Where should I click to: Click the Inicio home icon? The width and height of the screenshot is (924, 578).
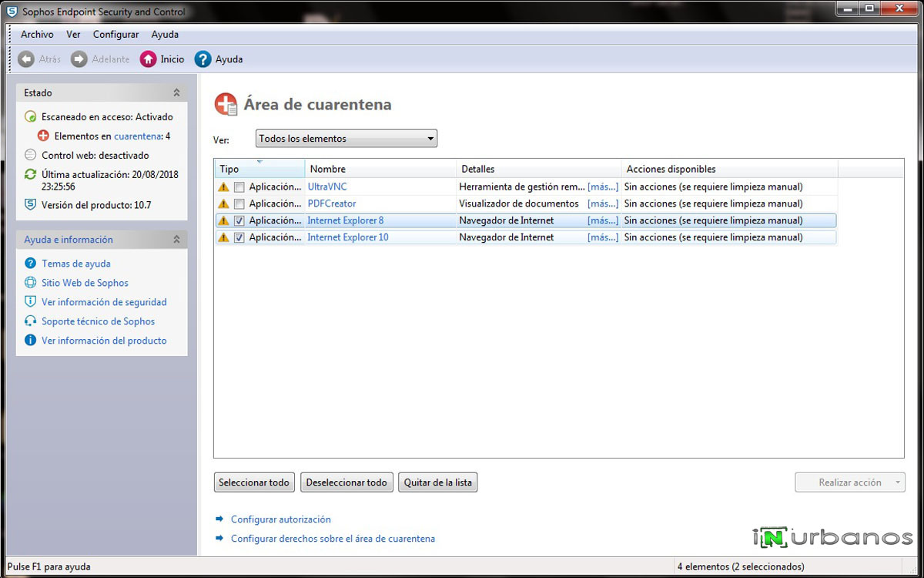[146, 59]
